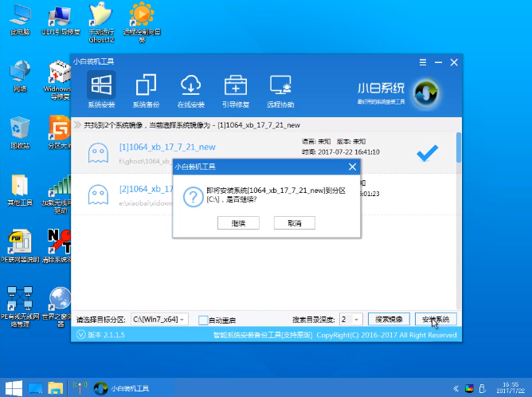
Task: Click 取消 to cancel the dialog
Action: coord(294,223)
